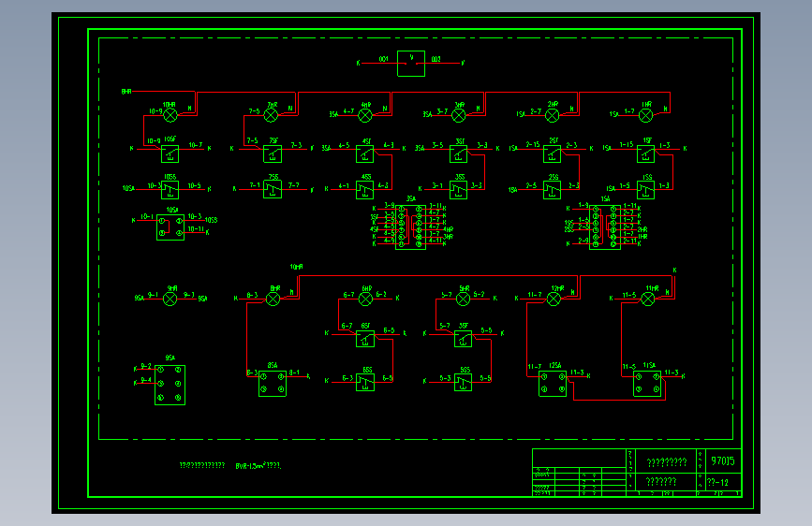Select the 7-3 wire label
This screenshot has height=526, width=812.
pyautogui.click(x=296, y=145)
